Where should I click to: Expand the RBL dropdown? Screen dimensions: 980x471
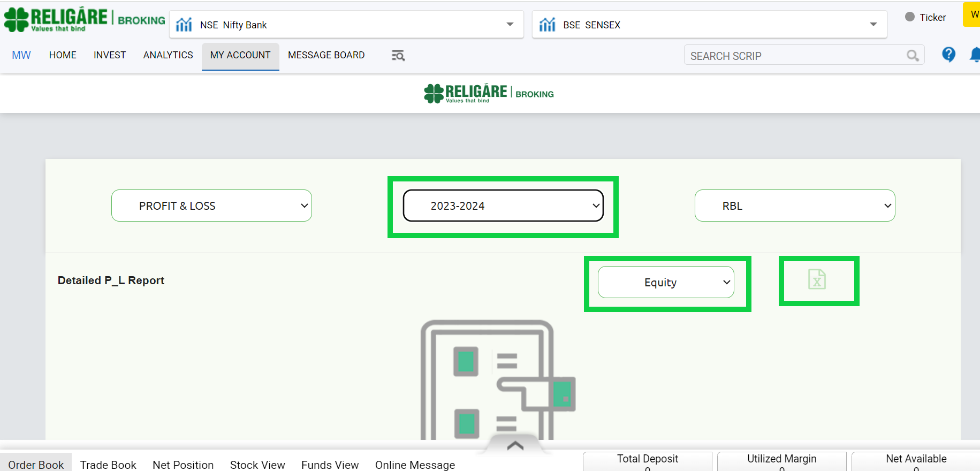click(795, 206)
